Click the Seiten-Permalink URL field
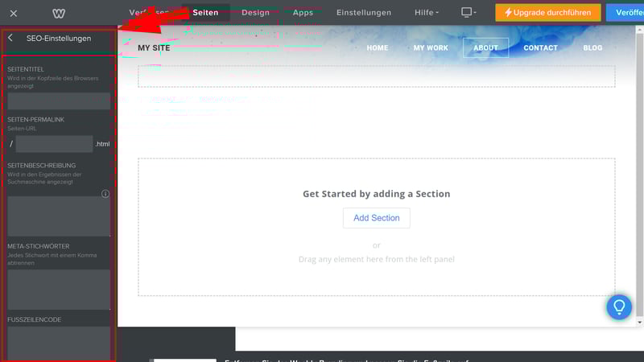The height and width of the screenshot is (362, 644). click(x=54, y=144)
